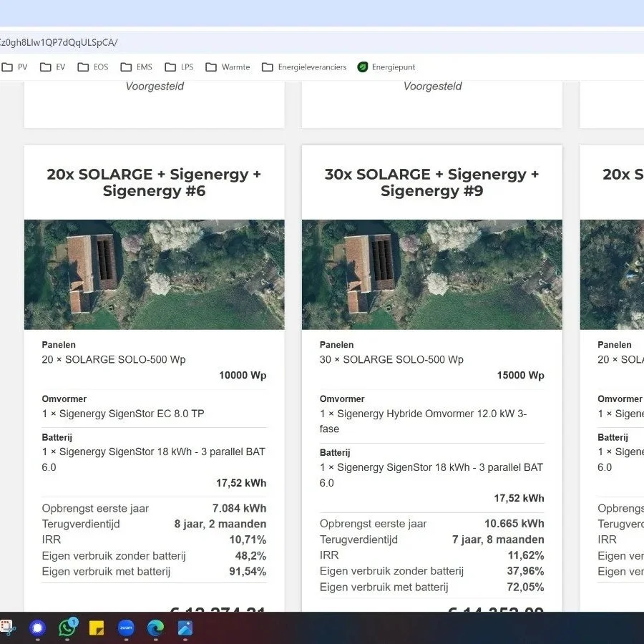Image resolution: width=644 pixels, height=644 pixels.
Task: Click the battery description in card #9
Action: (431, 475)
